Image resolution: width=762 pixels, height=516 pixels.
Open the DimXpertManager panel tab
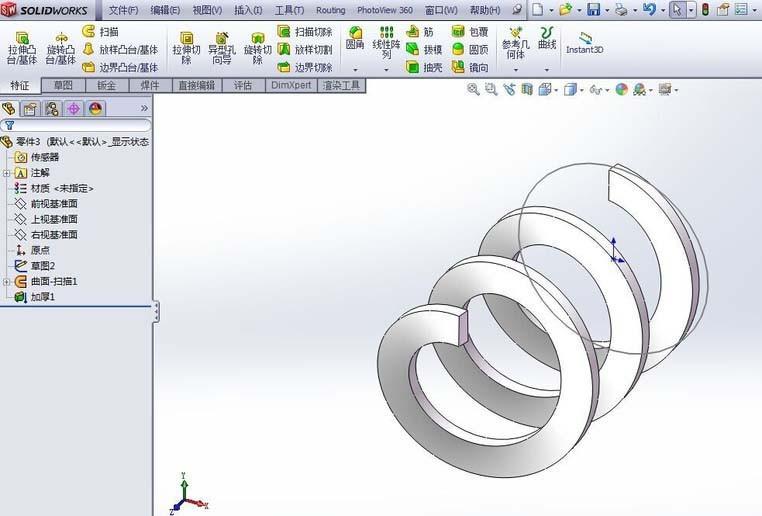click(73, 108)
